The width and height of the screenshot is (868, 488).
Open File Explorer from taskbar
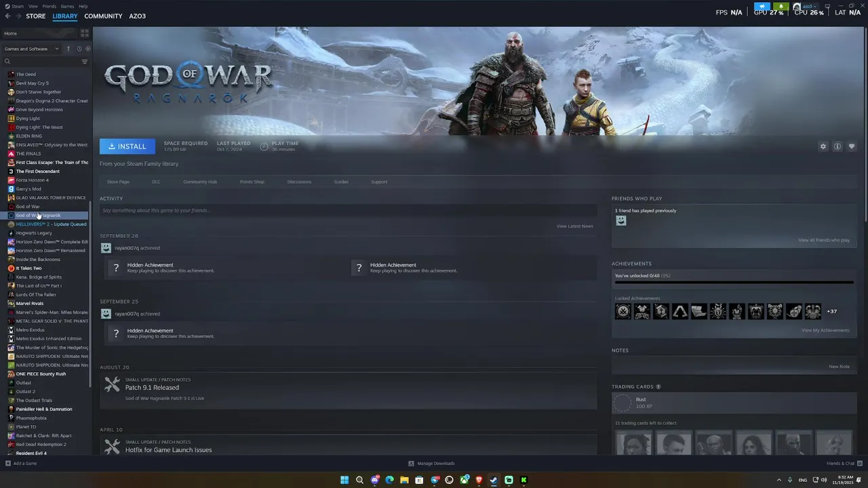coord(404,480)
